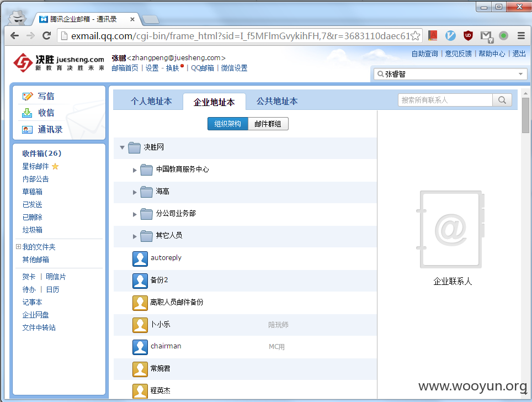
Task: Click the 决胜网 folder icon
Action: click(134, 147)
